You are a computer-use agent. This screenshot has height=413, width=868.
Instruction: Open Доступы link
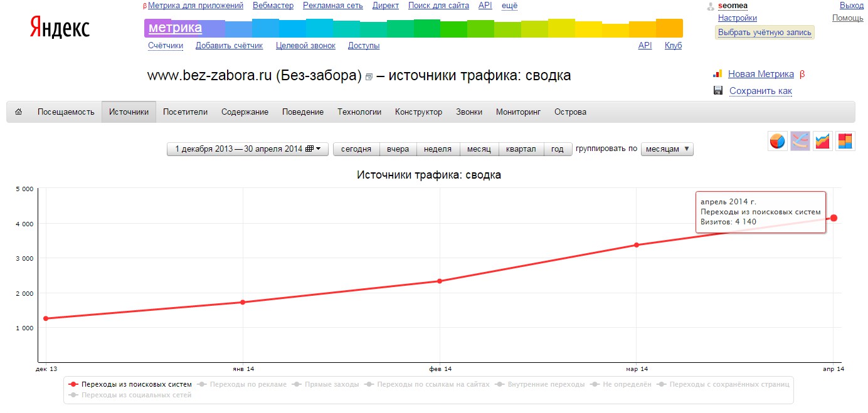pos(364,46)
